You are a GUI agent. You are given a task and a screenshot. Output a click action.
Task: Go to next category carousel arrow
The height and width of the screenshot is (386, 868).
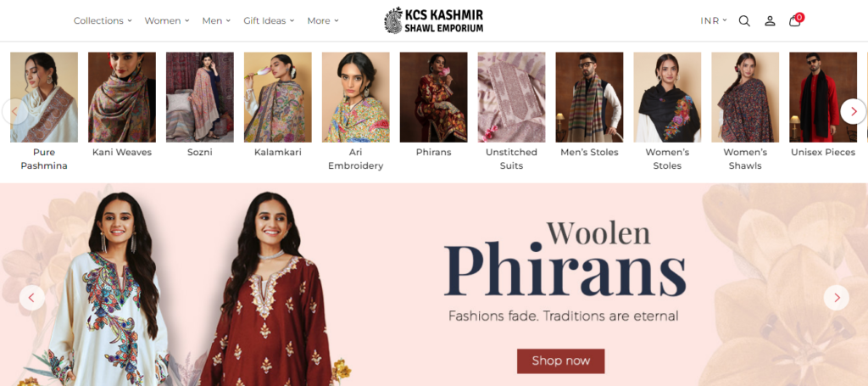click(853, 111)
